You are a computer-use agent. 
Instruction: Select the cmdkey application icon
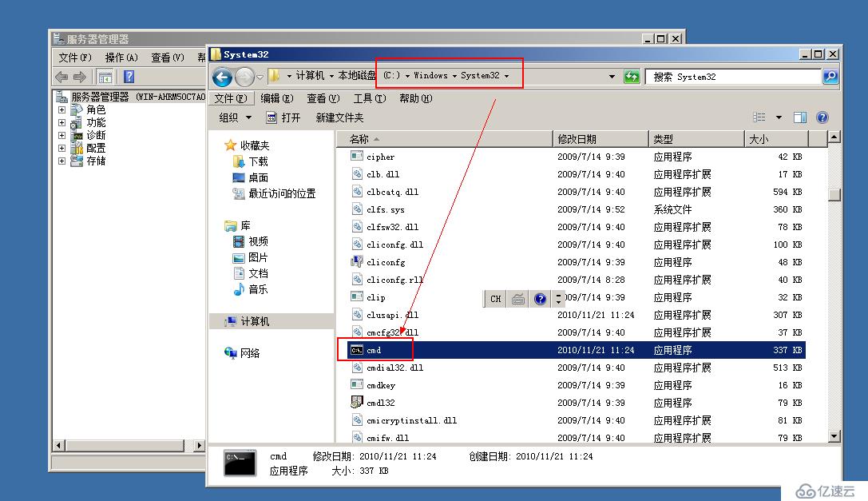pyautogui.click(x=356, y=384)
